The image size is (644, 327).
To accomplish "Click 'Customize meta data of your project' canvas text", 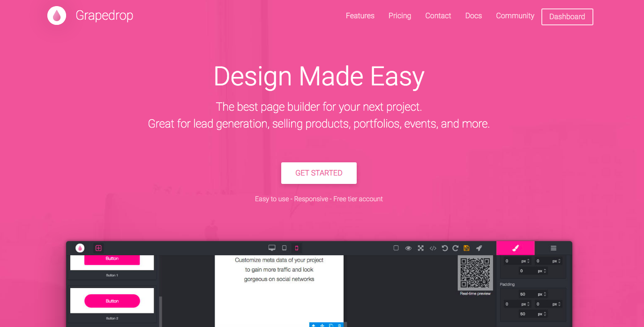I will (x=279, y=260).
